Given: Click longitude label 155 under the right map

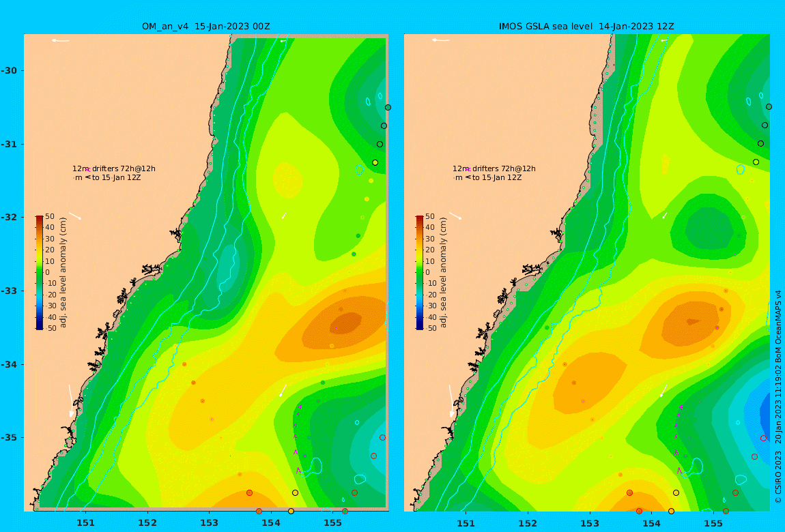Looking at the screenshot, I should click(713, 523).
